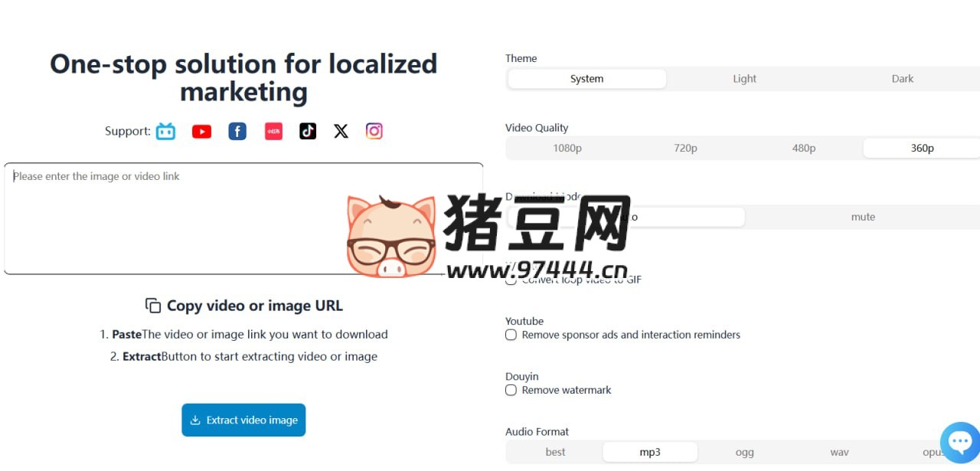Click the Instagram support icon

(x=374, y=132)
